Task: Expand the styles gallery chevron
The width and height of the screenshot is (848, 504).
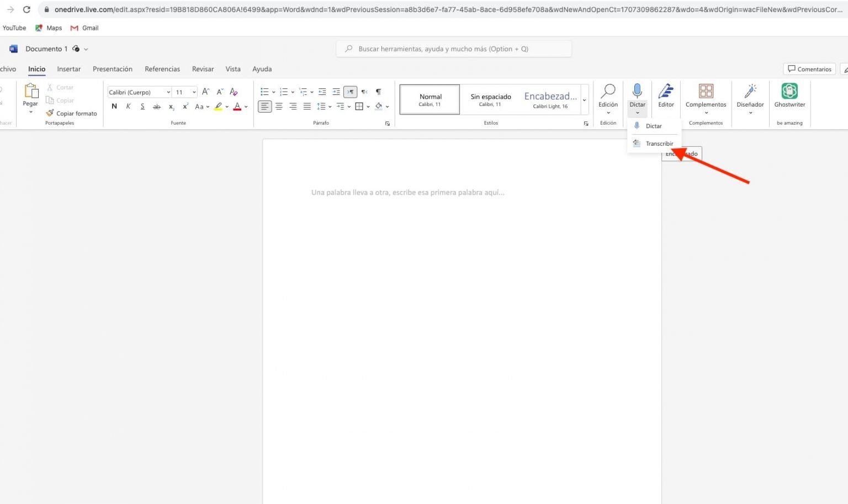Action: (584, 99)
